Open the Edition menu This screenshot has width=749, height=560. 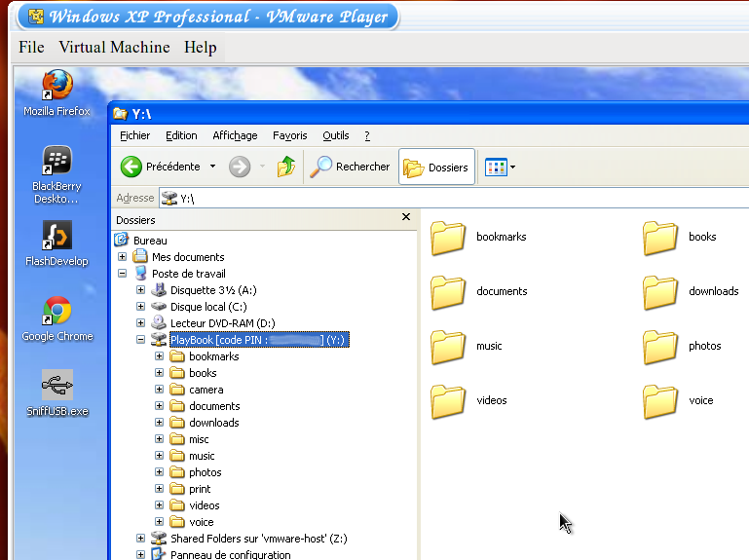[x=181, y=135]
